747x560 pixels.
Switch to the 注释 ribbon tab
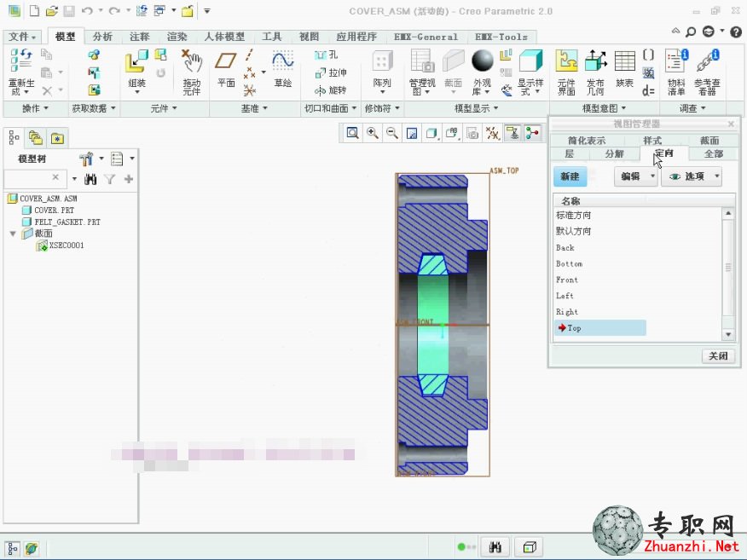click(140, 37)
